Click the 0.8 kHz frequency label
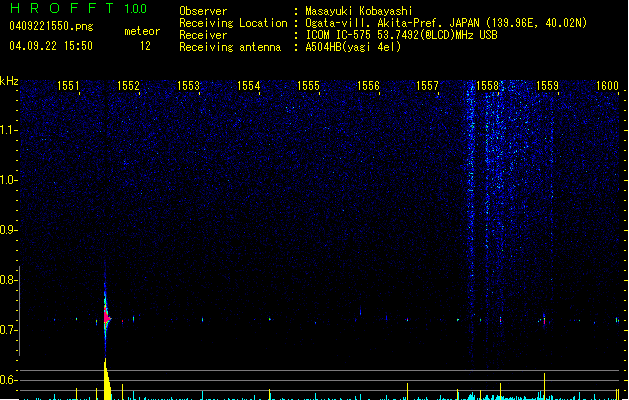The height and width of the screenshot is (400, 629). (8, 280)
